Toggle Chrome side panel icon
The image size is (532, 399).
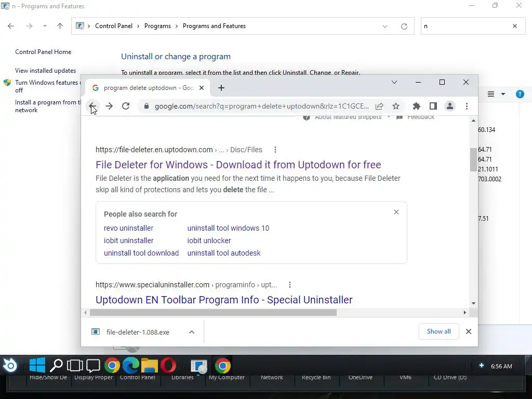433,106
